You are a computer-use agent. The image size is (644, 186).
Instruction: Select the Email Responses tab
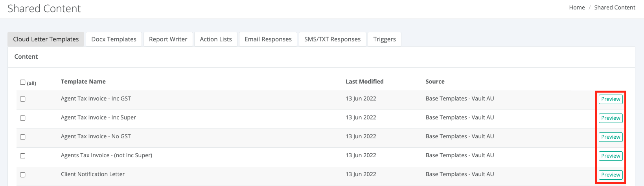point(268,39)
